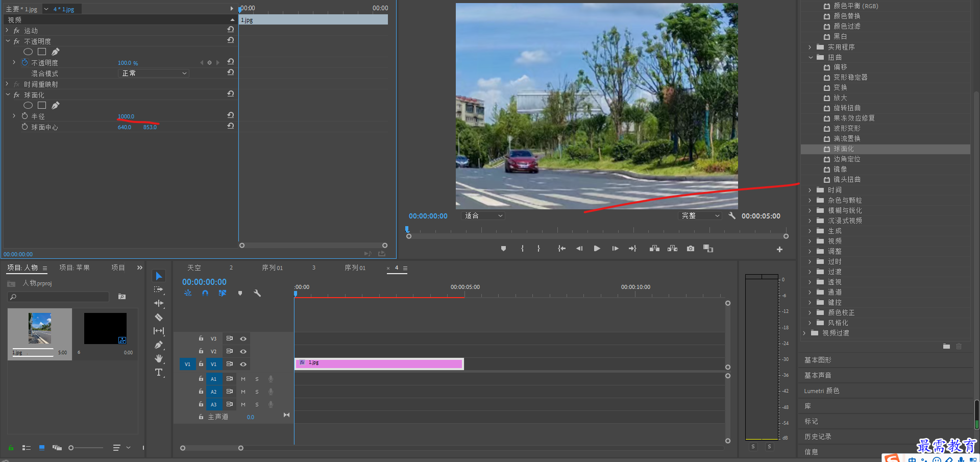Select the Selection arrow tool
The height and width of the screenshot is (462, 980).
pos(159,276)
